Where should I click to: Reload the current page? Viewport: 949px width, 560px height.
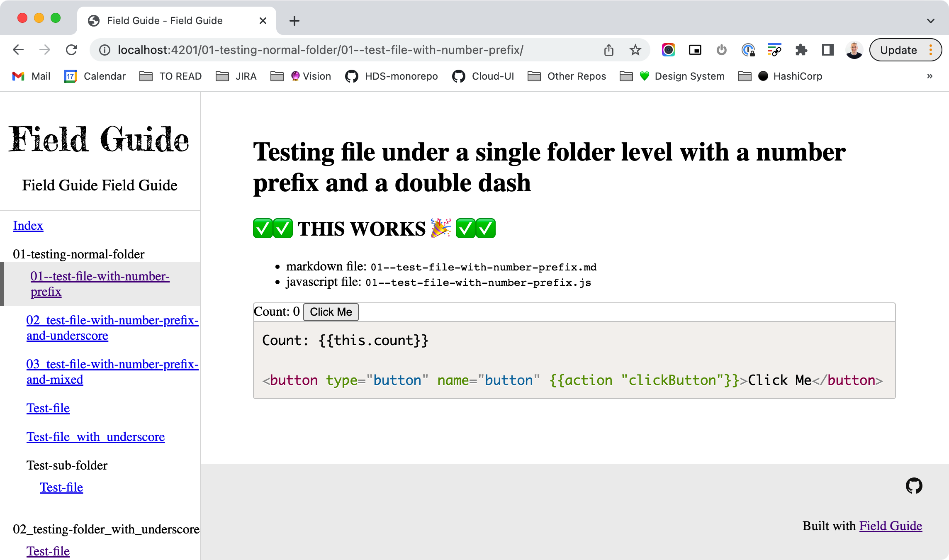click(71, 50)
